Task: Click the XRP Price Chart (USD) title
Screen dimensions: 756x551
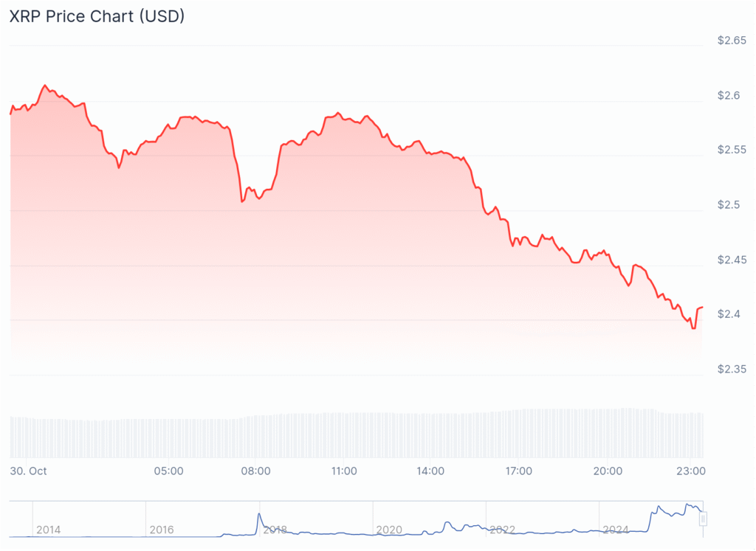Action: point(97,16)
